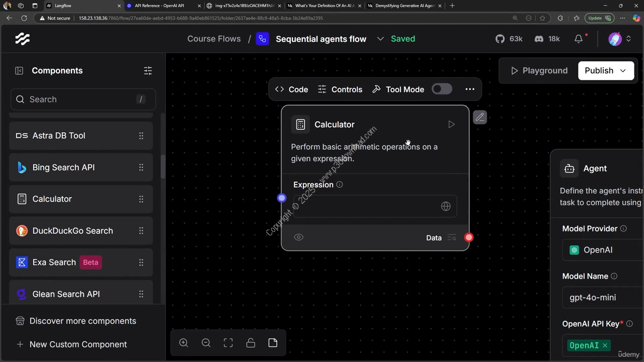Click the Glean Search API icon
Screen dimensions: 644x362
click(22, 294)
